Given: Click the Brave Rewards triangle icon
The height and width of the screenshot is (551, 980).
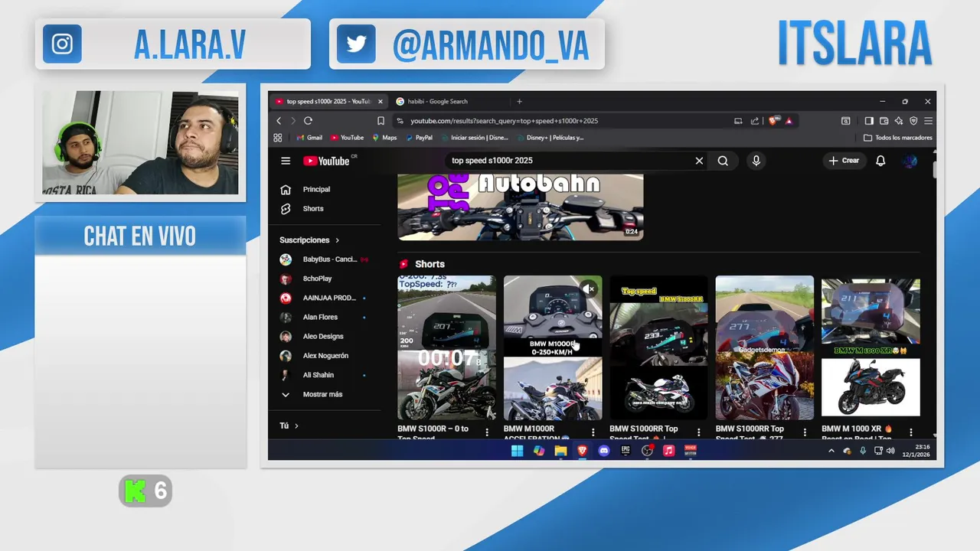Looking at the screenshot, I should [x=789, y=121].
